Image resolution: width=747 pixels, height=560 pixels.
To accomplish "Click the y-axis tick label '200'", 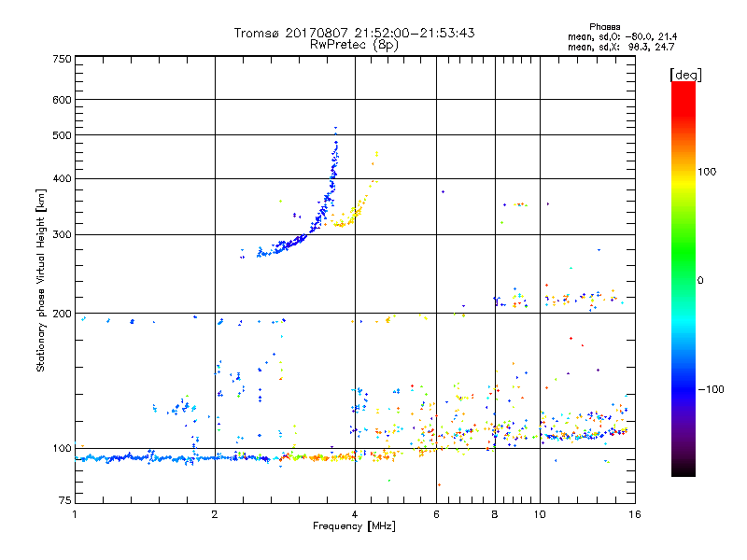I will tap(62, 314).
